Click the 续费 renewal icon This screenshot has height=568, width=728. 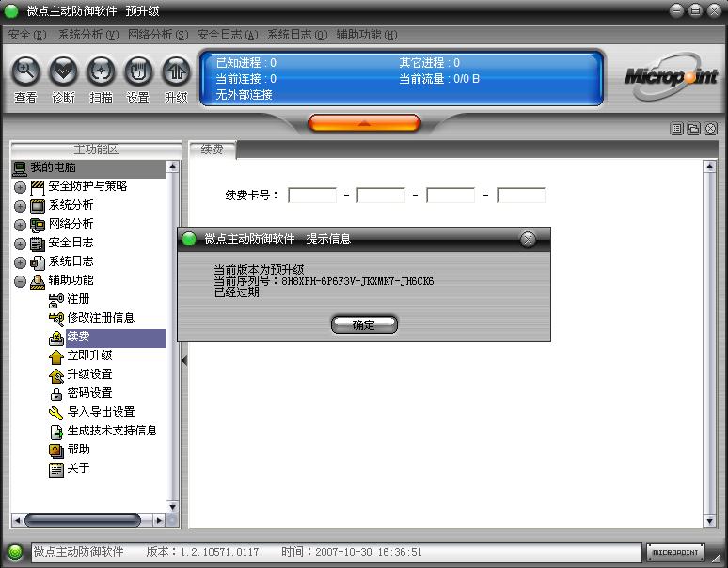click(x=56, y=338)
